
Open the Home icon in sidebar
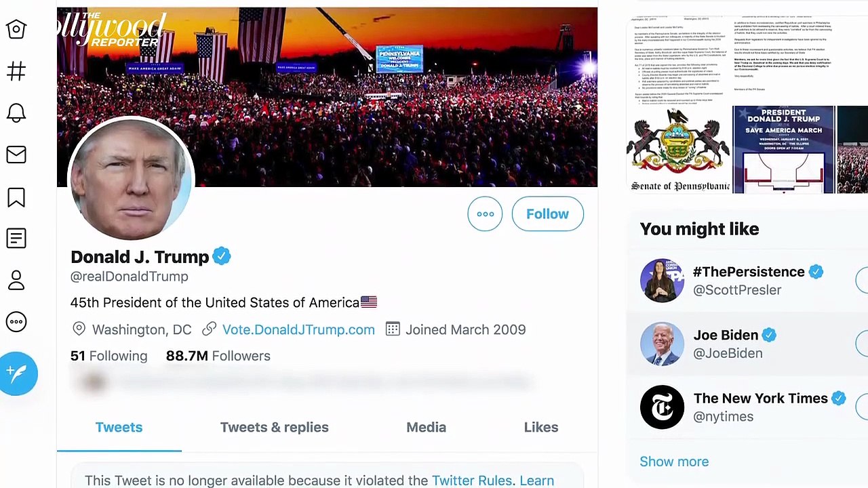[16, 29]
